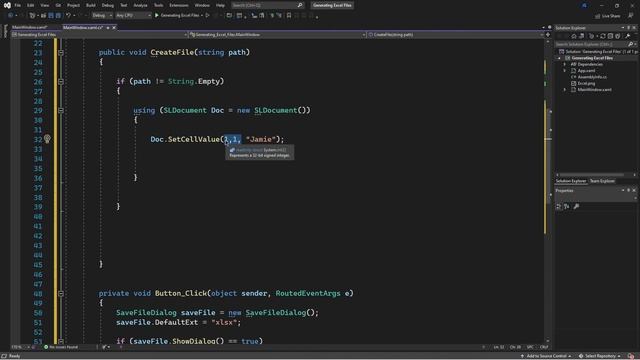Screen dimensions: 640x360
Task: Click the bookmark toolbar icon
Action: 289,16
